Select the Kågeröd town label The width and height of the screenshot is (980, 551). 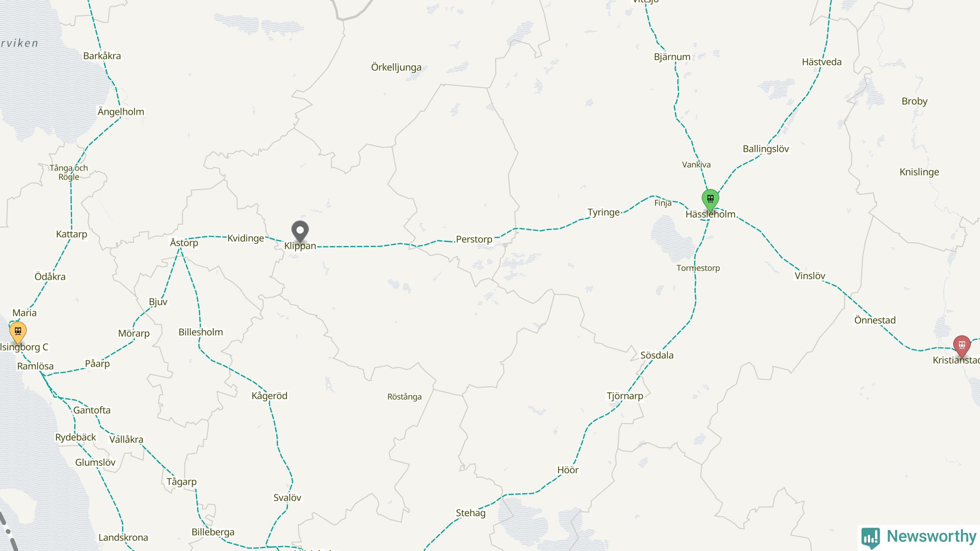tap(269, 396)
